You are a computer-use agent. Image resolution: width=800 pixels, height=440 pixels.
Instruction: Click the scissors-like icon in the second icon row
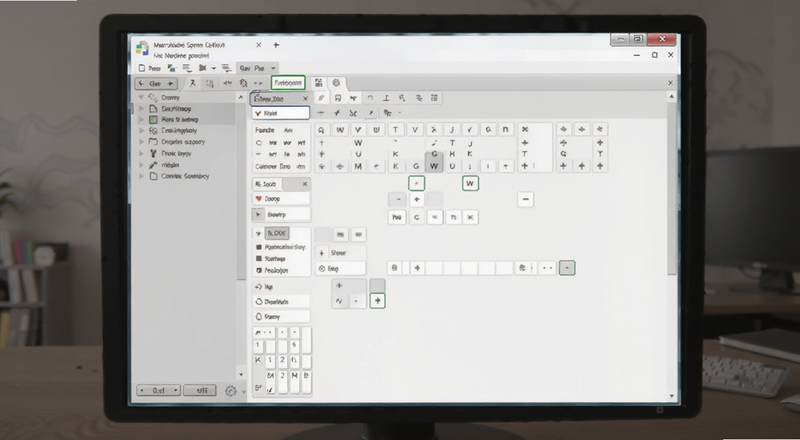click(353, 113)
